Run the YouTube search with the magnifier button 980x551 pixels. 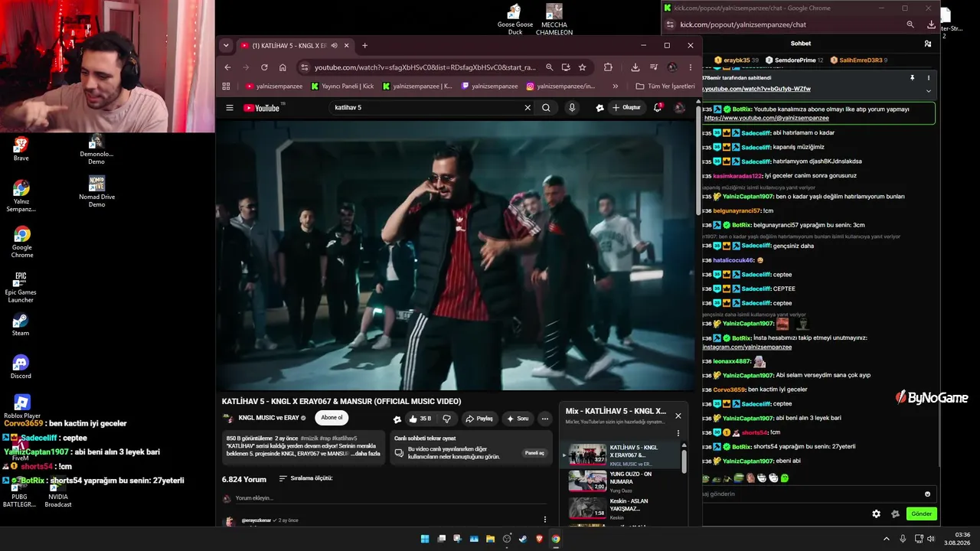[546, 108]
